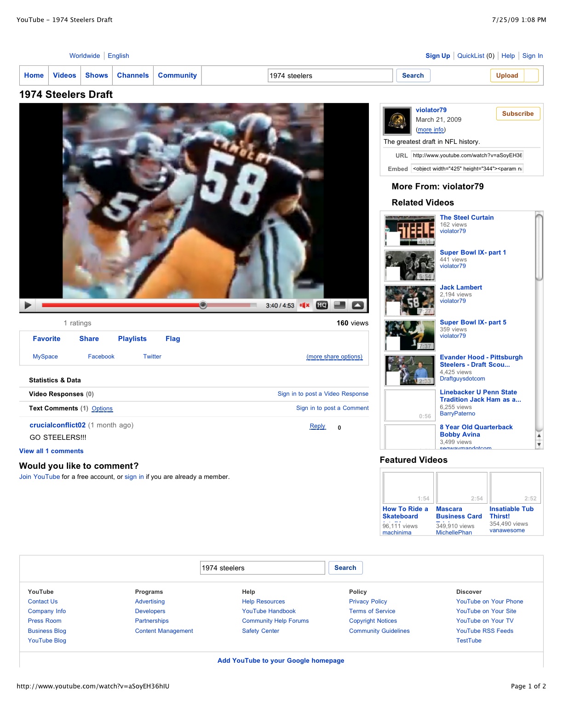Screen dimensions: 563x728
Task: Open Worldwide location selector
Action: [85, 56]
